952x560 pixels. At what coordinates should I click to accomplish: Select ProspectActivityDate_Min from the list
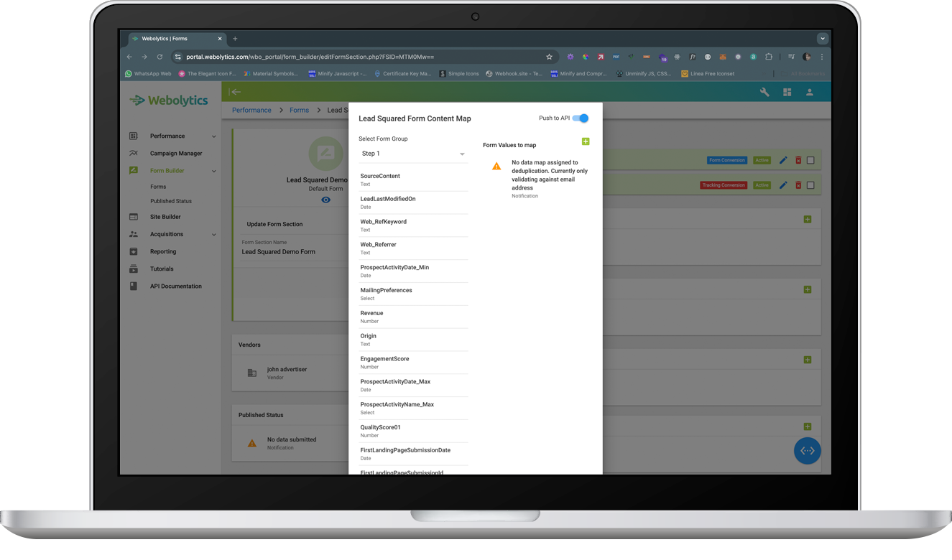pos(413,271)
